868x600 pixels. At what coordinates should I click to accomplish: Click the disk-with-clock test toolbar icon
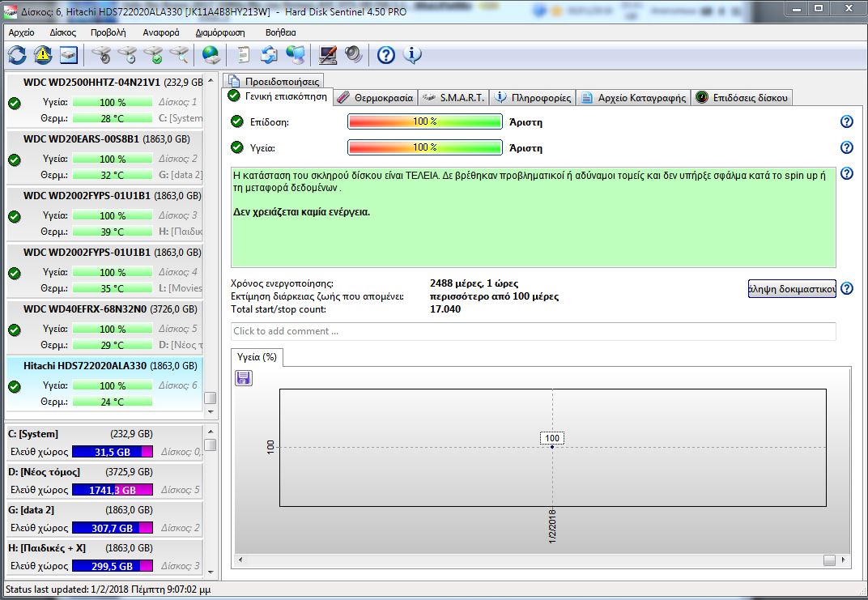pyautogui.click(x=127, y=55)
